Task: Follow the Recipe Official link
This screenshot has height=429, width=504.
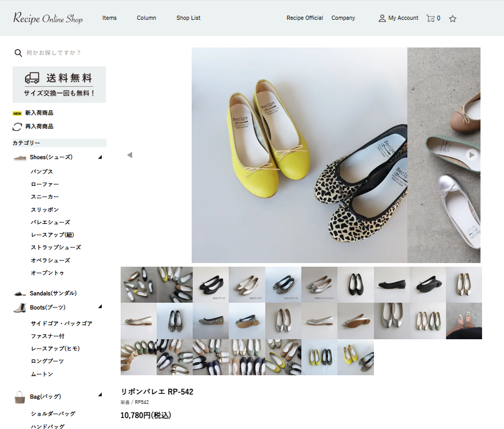Action: click(304, 18)
